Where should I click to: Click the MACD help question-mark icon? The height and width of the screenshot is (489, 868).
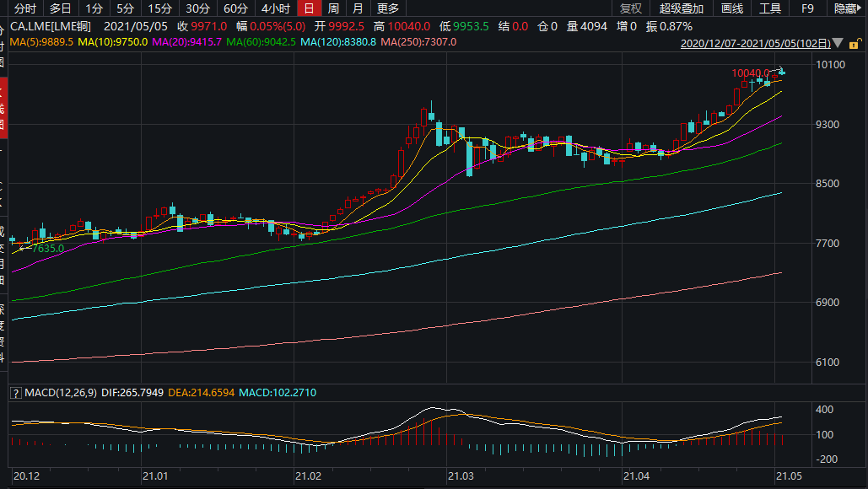(14, 393)
